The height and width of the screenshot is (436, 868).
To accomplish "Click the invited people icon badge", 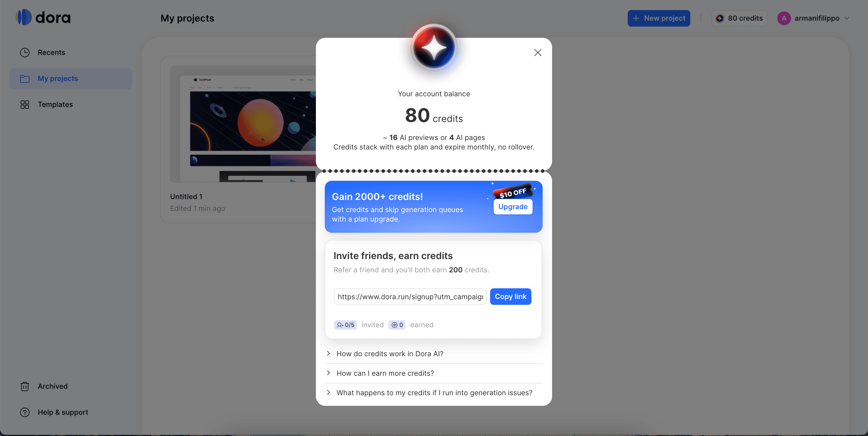I will 345,325.
